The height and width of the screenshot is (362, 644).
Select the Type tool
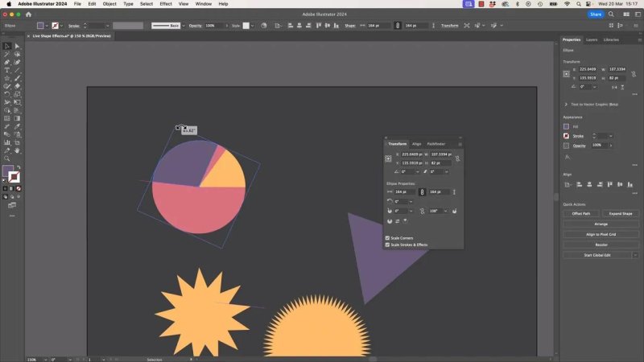click(x=7, y=70)
